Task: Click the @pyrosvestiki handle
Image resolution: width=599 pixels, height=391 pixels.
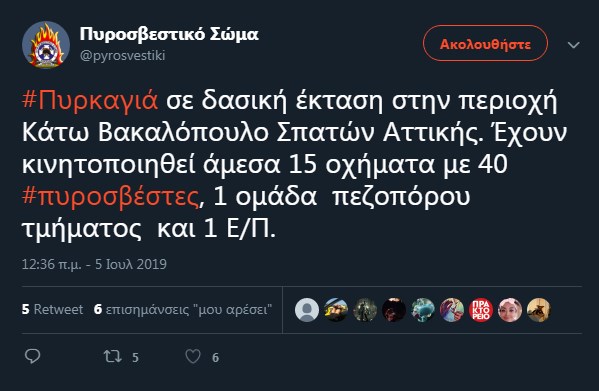Action: coord(123,56)
